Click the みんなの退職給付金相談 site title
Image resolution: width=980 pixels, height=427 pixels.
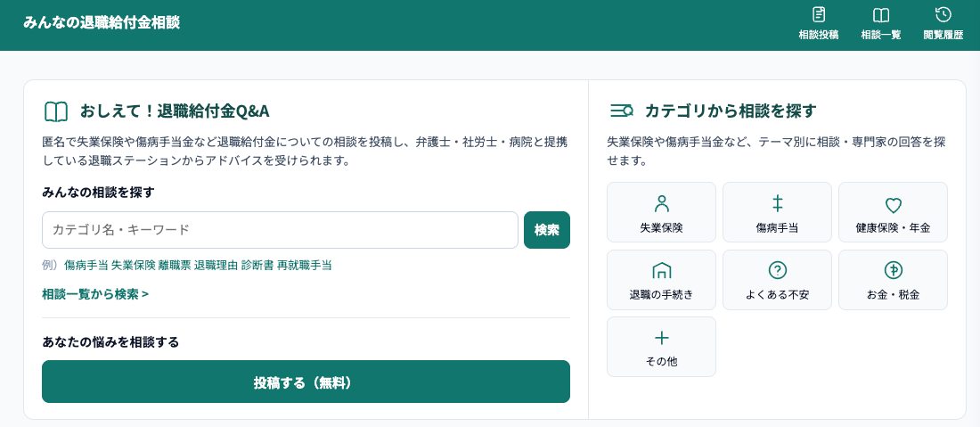tap(102, 23)
